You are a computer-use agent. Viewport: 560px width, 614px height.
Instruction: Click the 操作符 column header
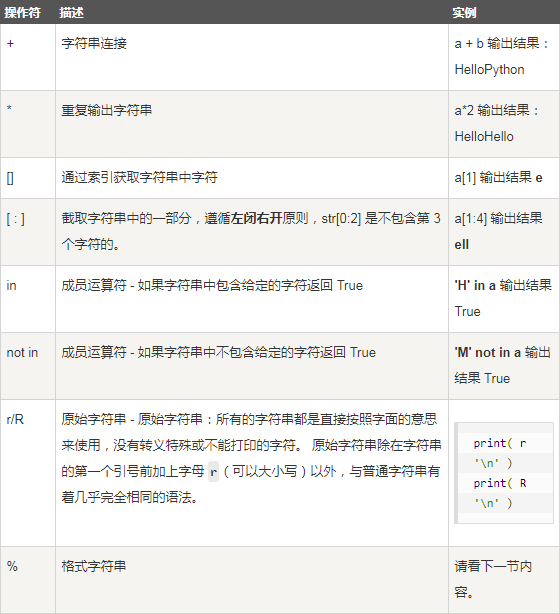[23, 13]
